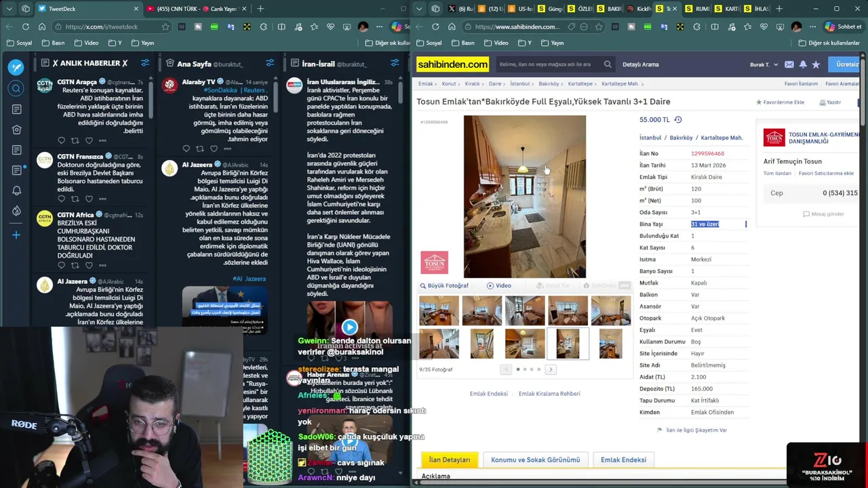Viewport: 868px width, 488px height.
Task: Add a column with TweetDeck plus icon
Action: point(16,235)
